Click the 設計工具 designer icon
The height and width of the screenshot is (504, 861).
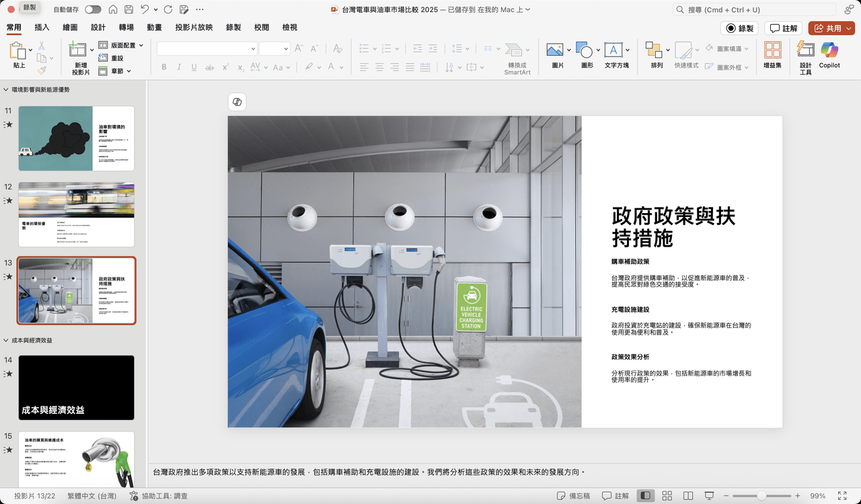(805, 49)
